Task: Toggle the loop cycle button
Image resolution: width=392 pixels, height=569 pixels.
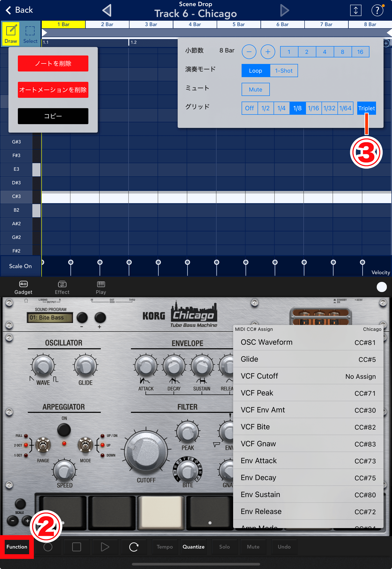Action: [x=134, y=547]
